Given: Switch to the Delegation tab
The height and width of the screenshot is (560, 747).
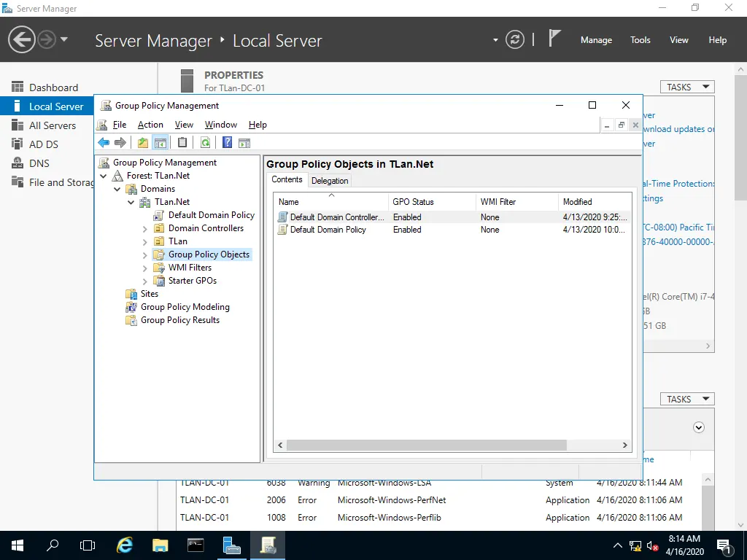Looking at the screenshot, I should pyautogui.click(x=330, y=181).
